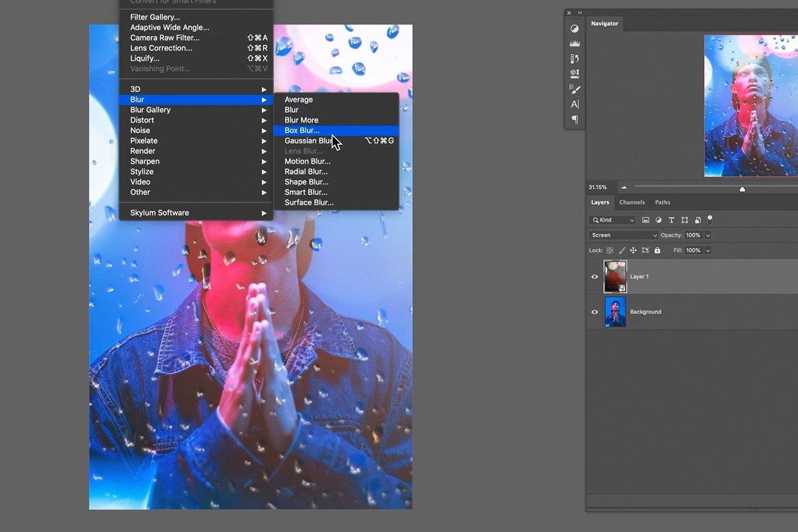Open Liquify menu item
This screenshot has height=532, width=798.
coord(196,59)
